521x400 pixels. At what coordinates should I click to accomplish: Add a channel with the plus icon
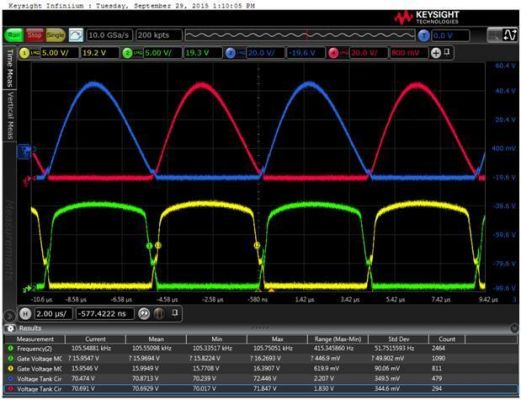[x=436, y=53]
